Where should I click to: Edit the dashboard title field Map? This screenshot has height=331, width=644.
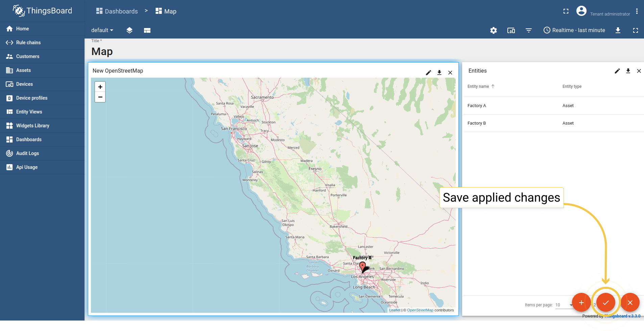(x=102, y=51)
